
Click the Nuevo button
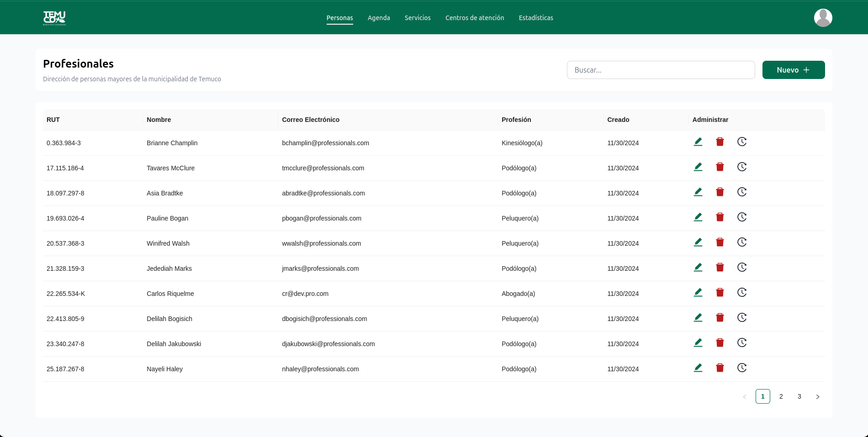click(x=794, y=70)
